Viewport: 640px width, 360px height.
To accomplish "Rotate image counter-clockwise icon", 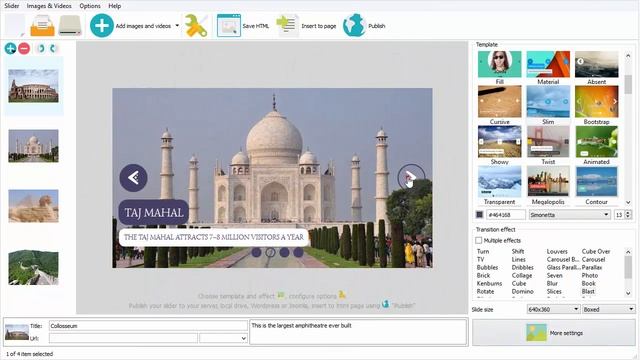I will (x=40, y=49).
